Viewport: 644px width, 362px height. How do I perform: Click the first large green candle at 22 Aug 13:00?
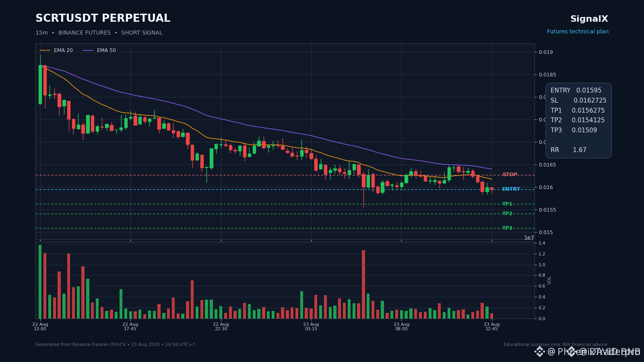tap(40, 84)
